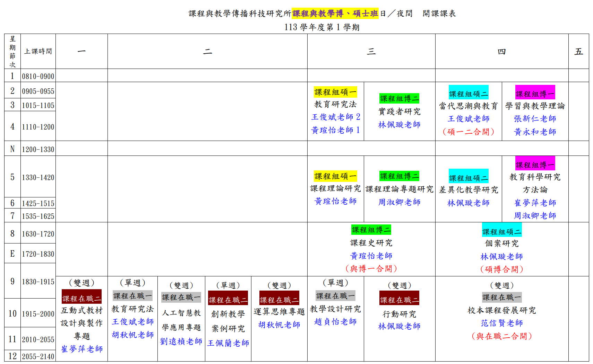Select the time cell '1110-1200'
This screenshot has width=593, height=364.
tap(38, 127)
